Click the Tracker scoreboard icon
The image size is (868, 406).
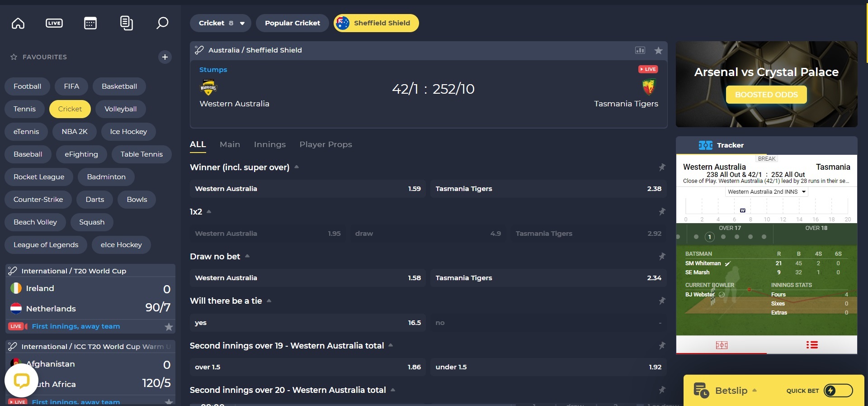pyautogui.click(x=705, y=145)
